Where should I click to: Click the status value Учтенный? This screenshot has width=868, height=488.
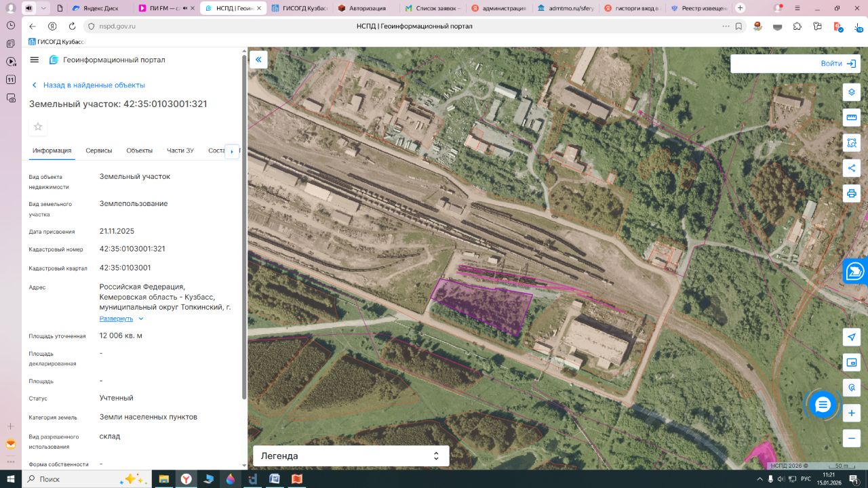pos(117,398)
